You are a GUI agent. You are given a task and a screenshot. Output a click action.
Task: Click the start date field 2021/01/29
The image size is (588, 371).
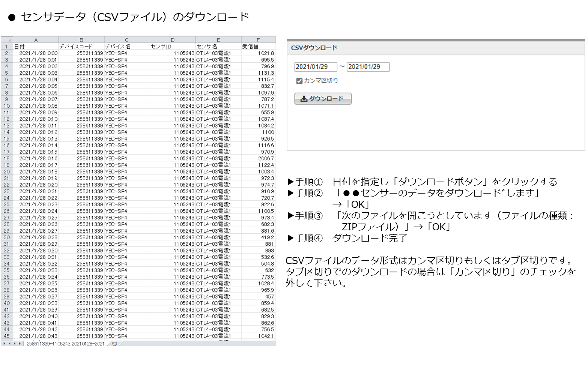316,67
